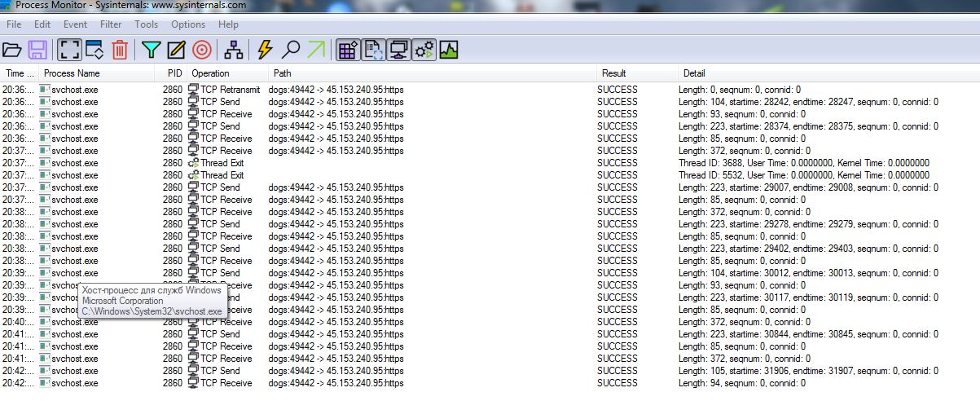This screenshot has height=401, width=980.
Task: Click the green Jump To arrow icon
Action: tap(315, 50)
